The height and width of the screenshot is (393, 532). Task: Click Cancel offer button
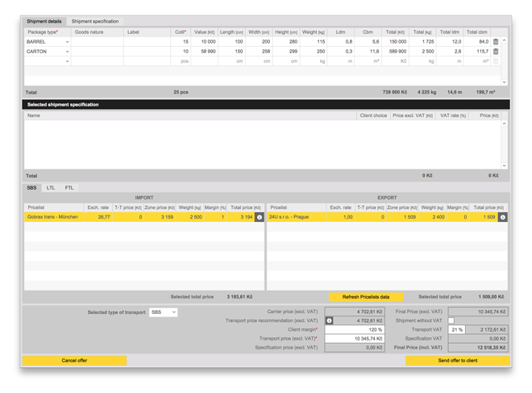point(74,361)
